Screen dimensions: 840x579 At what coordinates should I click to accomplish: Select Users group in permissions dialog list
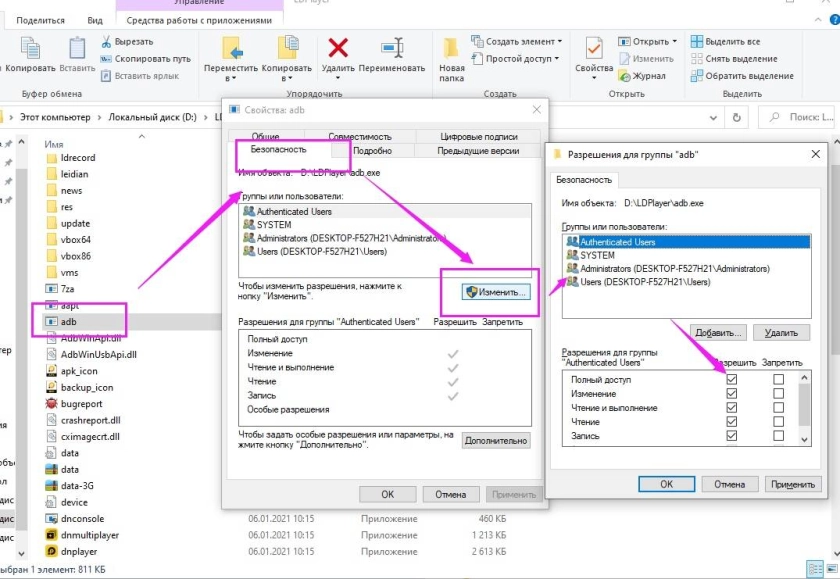coord(648,283)
